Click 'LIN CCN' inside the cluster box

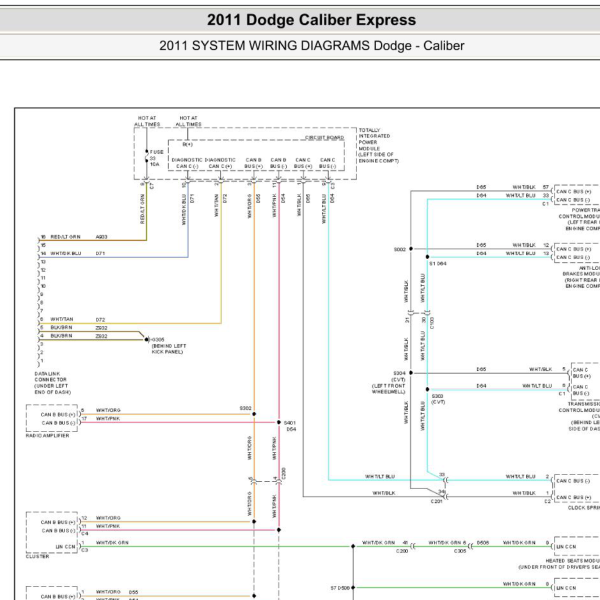65,547
